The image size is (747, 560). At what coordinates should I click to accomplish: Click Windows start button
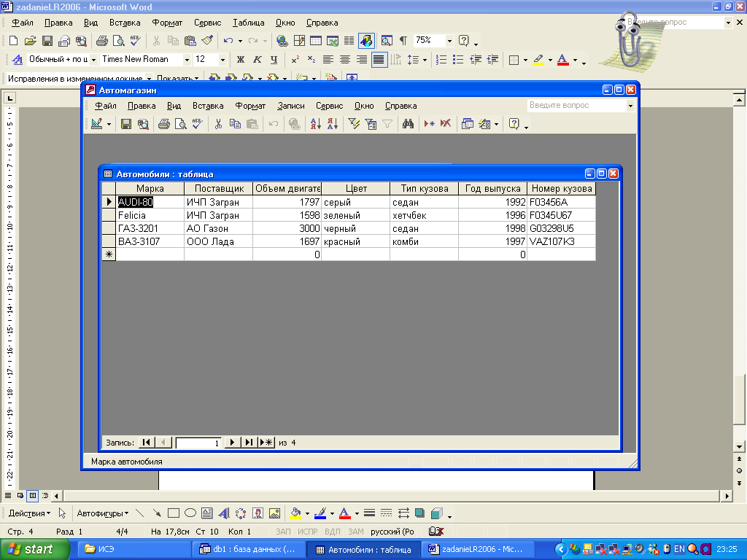[34, 549]
